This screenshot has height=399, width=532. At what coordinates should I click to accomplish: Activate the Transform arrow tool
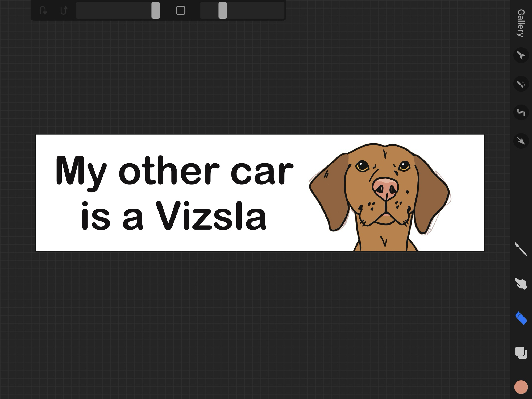[x=521, y=141]
